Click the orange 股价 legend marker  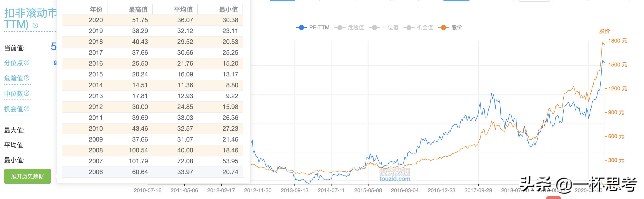443,28
